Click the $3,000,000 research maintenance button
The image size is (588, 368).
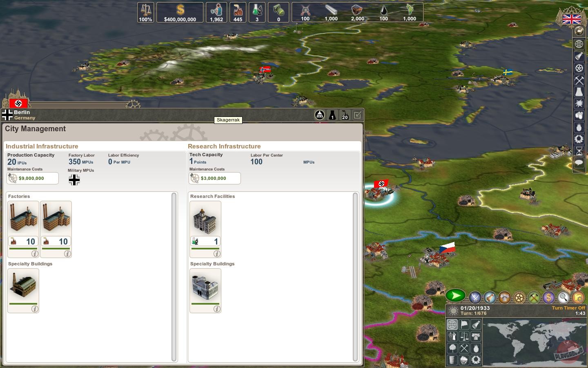(215, 178)
